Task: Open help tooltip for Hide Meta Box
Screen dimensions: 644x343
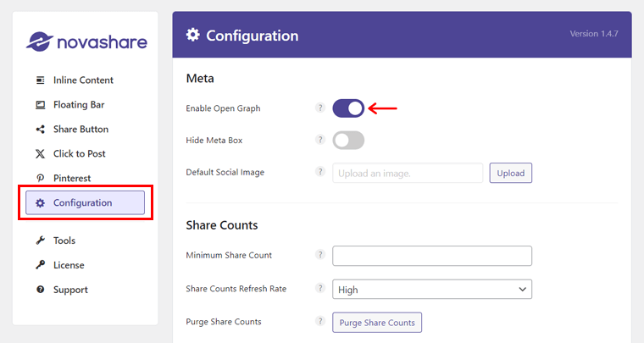Action: (320, 140)
